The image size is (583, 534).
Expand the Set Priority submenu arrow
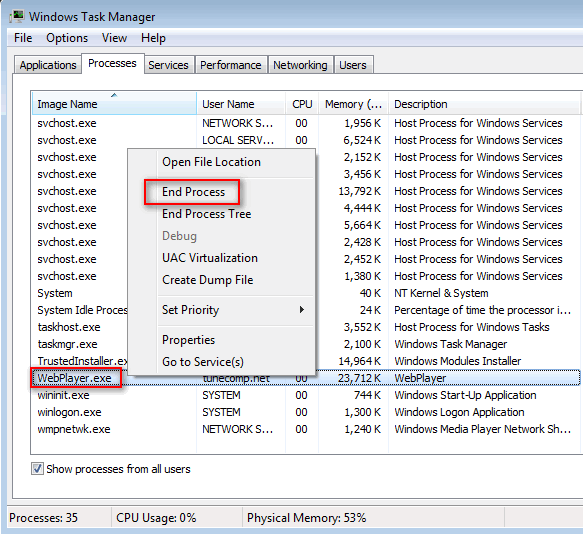[302, 310]
